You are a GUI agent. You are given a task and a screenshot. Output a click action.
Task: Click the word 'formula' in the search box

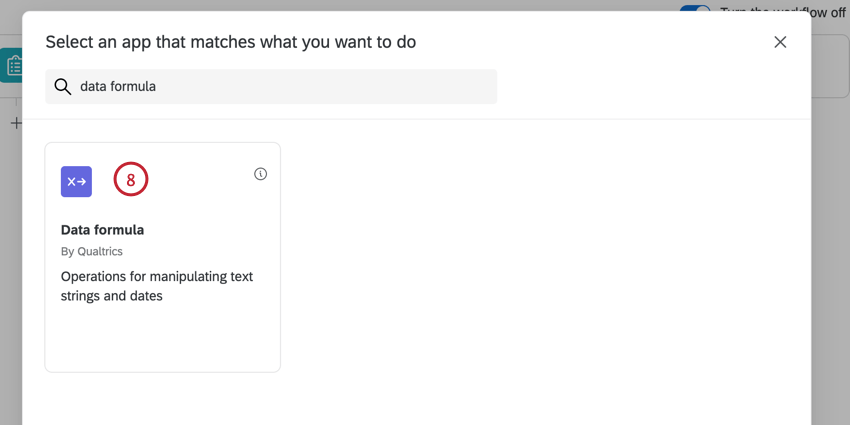(x=134, y=87)
